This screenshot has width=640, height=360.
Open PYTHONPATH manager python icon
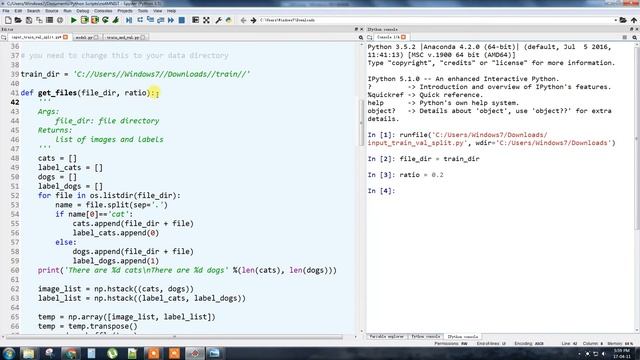pos(229,20)
